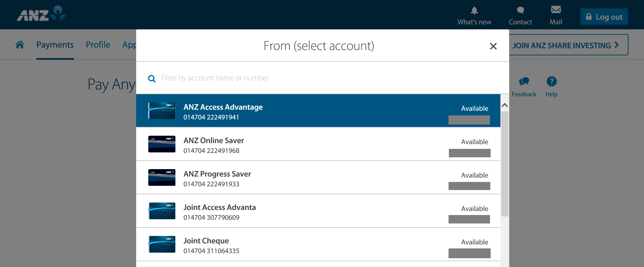Switch to the Profile tab

(98, 45)
